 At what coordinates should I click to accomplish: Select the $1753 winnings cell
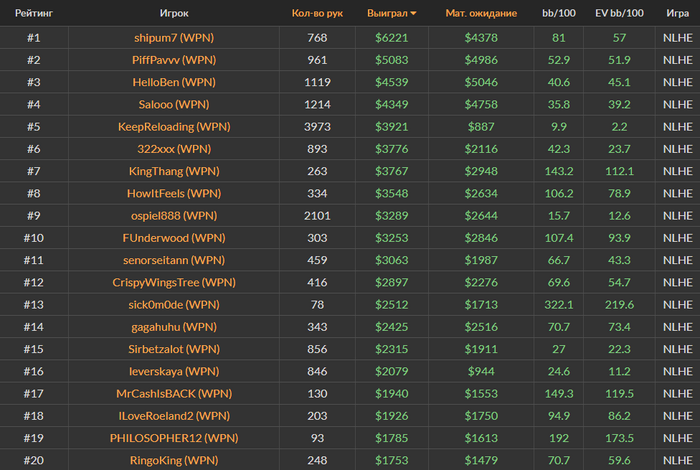point(392,461)
